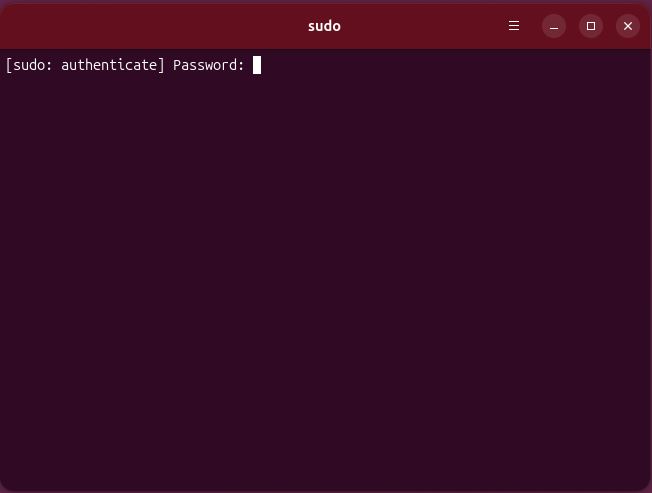The height and width of the screenshot is (493, 652).
Task: Select the three-line menu button in header
Action: click(514, 26)
